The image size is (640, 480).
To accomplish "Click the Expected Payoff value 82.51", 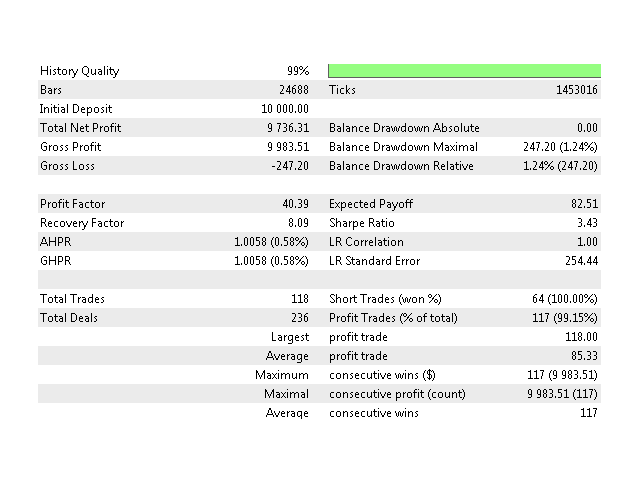I will click(583, 204).
